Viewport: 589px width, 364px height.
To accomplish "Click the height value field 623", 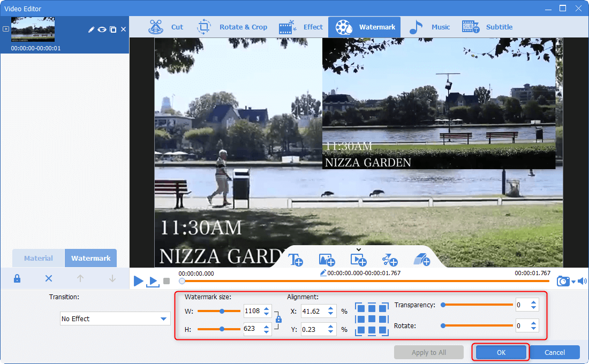I will coord(253,329).
